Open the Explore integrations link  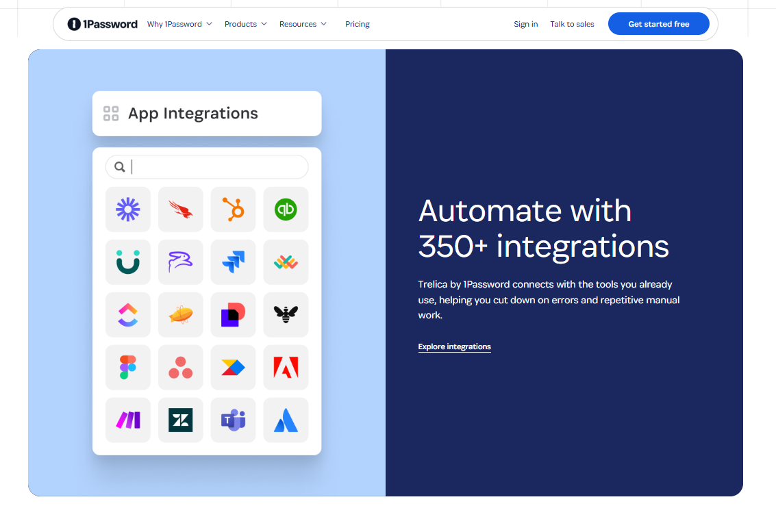pos(454,346)
